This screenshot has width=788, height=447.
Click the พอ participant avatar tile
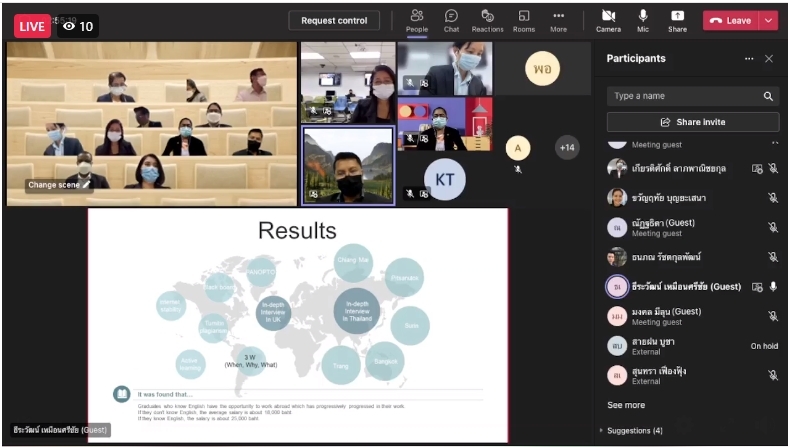[542, 68]
